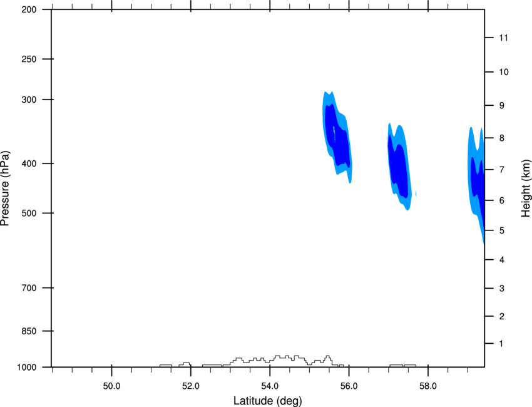Click the 250 pressure tick label
This screenshot has width=532, height=407.
(x=29, y=59)
